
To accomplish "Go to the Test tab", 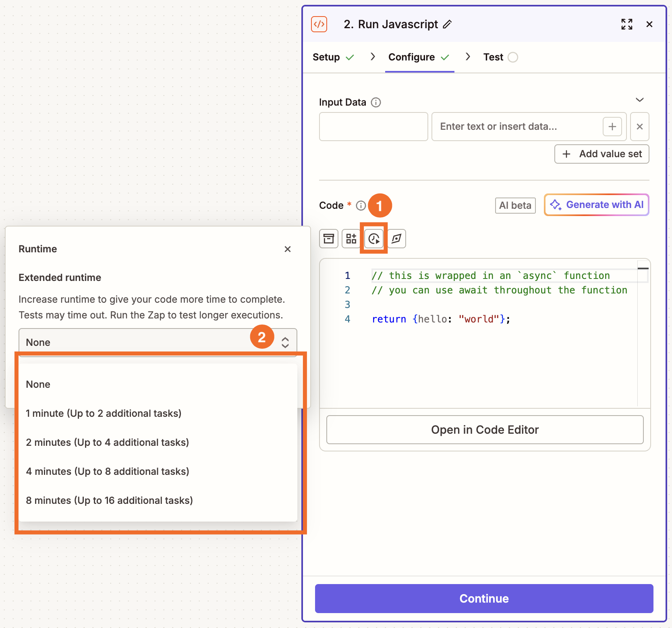I will [500, 57].
